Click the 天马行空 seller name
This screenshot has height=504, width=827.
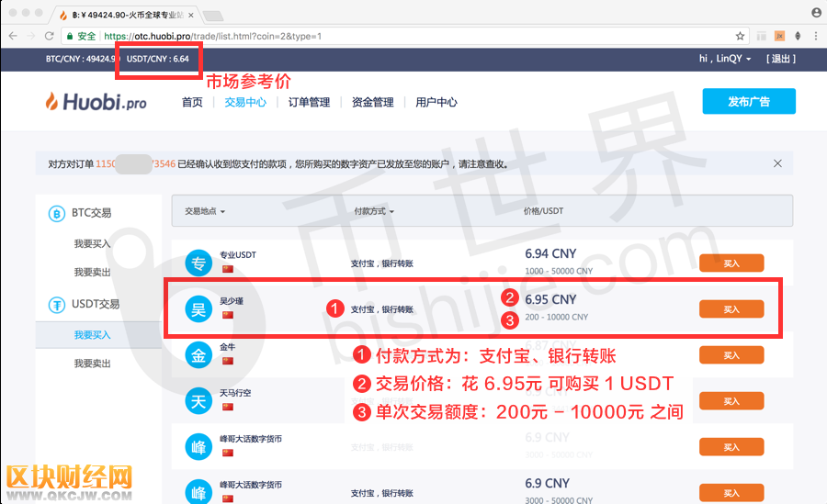coord(235,392)
